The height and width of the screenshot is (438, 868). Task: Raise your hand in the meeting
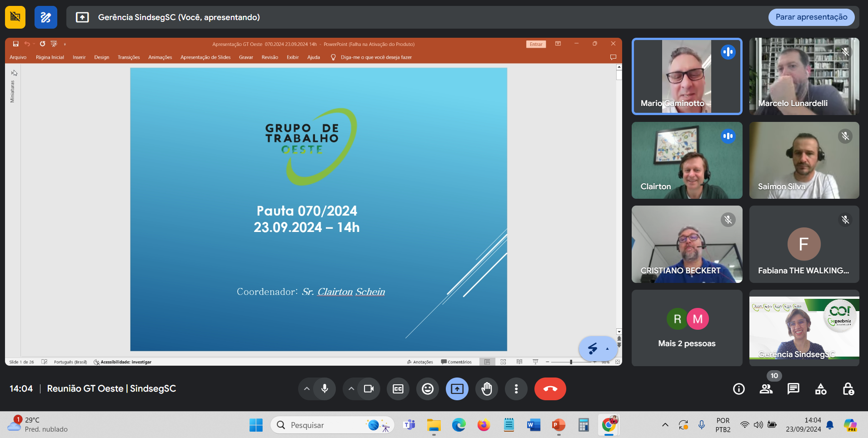click(487, 389)
